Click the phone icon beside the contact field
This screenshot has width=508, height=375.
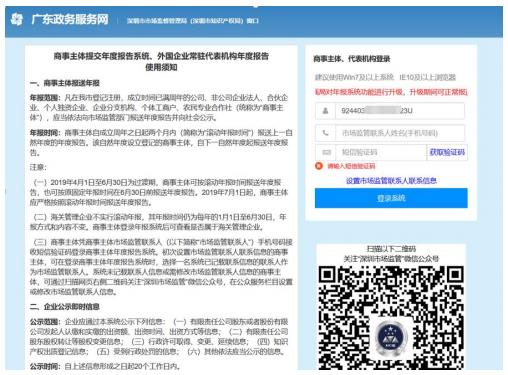click(325, 133)
